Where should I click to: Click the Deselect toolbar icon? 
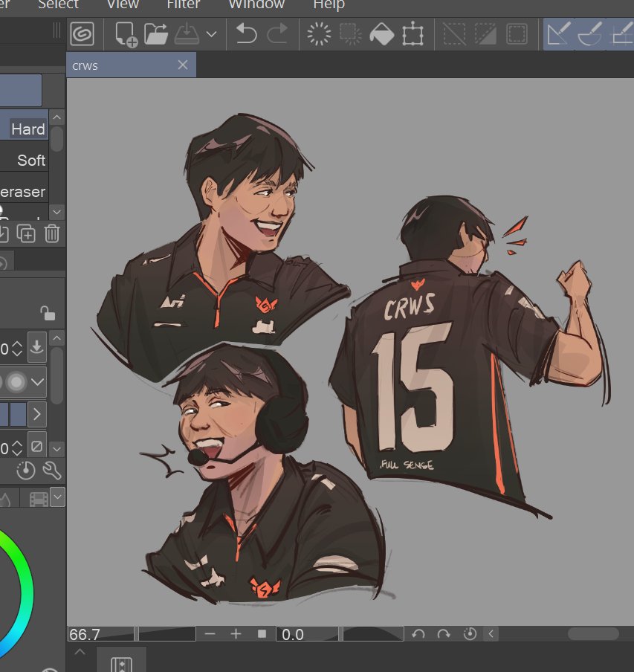(x=454, y=34)
